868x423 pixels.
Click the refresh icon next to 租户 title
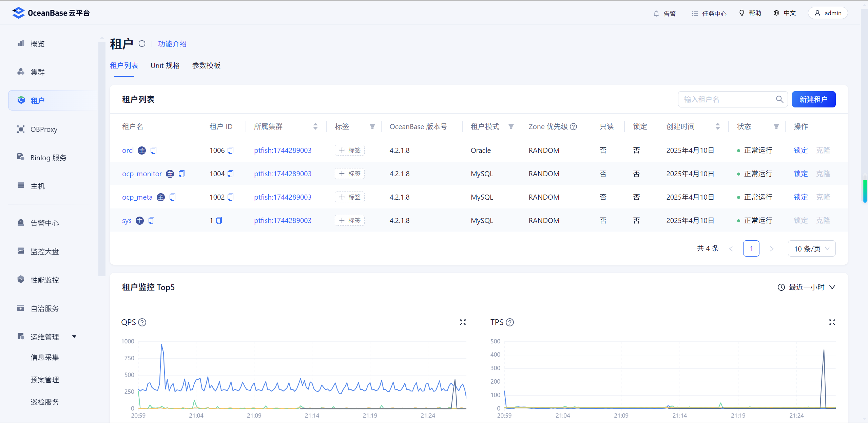(x=142, y=44)
